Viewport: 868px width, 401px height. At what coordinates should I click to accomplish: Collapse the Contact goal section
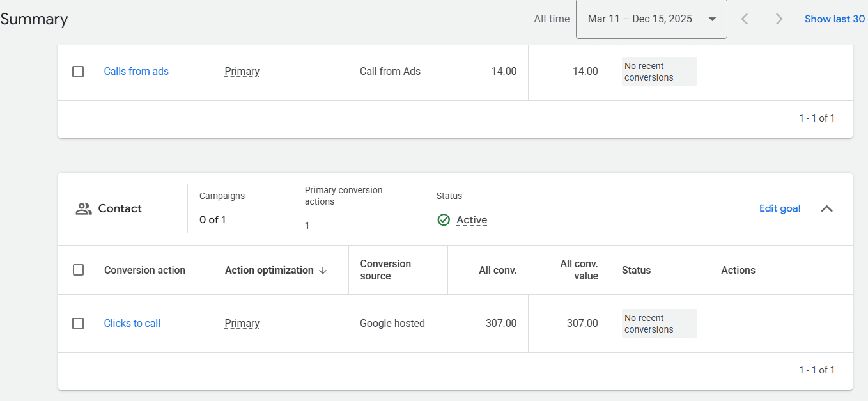[x=826, y=208]
